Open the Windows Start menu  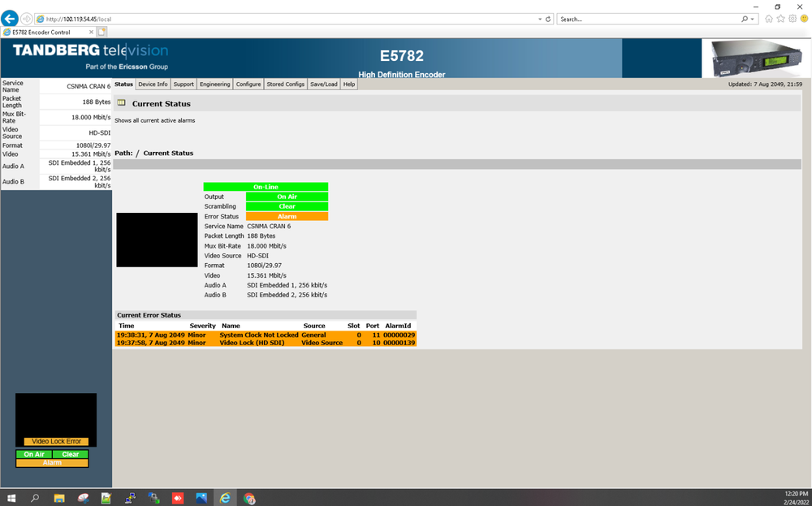click(11, 498)
